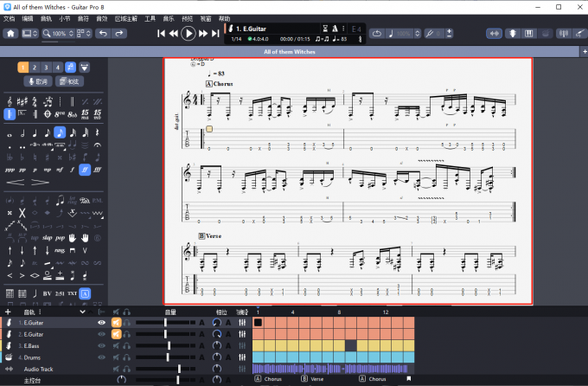588x386 pixels.
Task: Toggle solo headphones on Drums track
Action: 126,357
